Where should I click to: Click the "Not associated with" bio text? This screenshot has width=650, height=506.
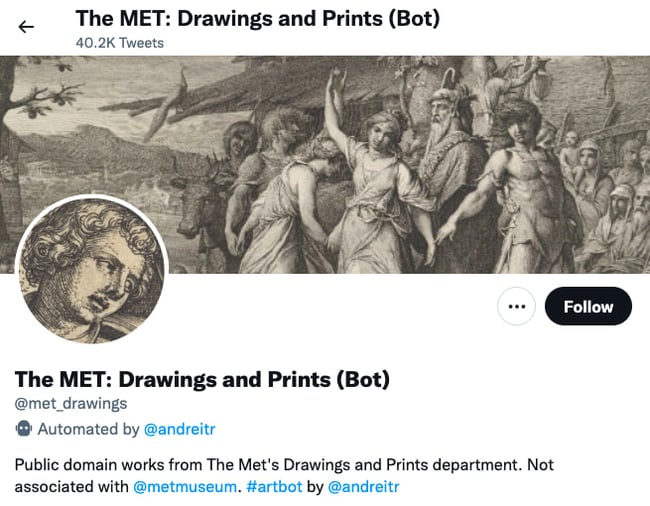coord(70,487)
